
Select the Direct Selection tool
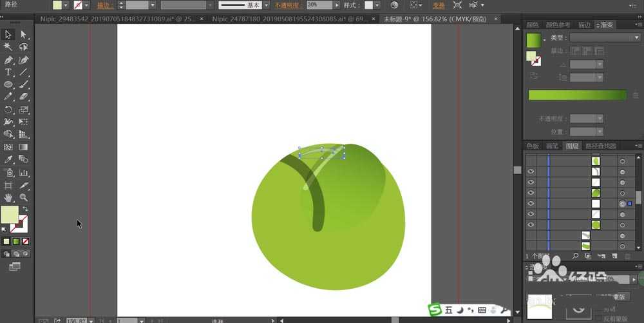24,34
